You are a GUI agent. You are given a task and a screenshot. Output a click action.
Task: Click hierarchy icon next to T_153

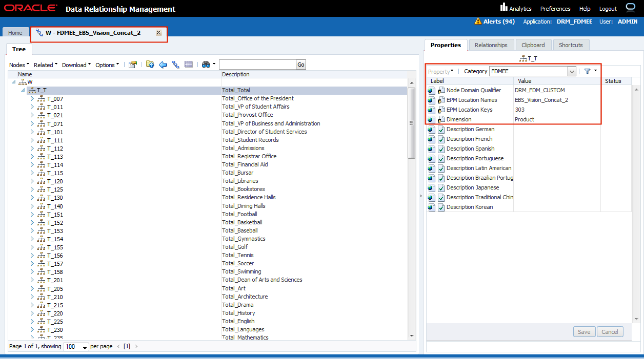click(x=41, y=231)
